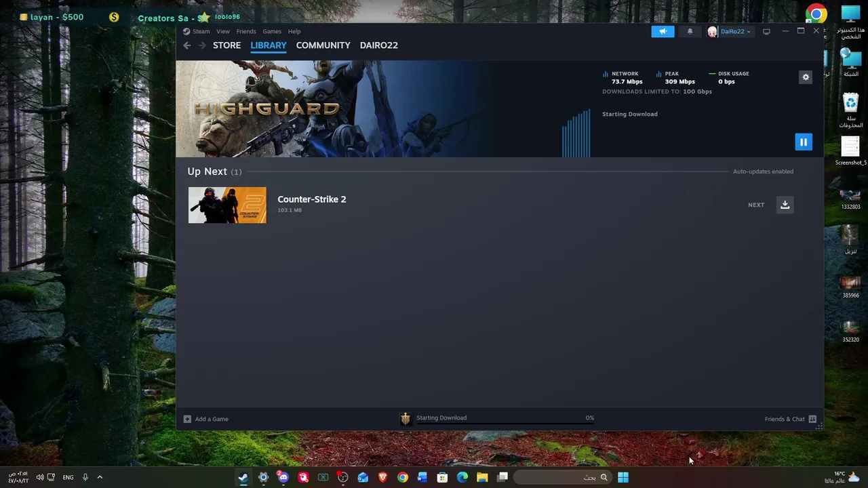
Task: Open Recycle Bin on the desktop
Action: tap(851, 111)
